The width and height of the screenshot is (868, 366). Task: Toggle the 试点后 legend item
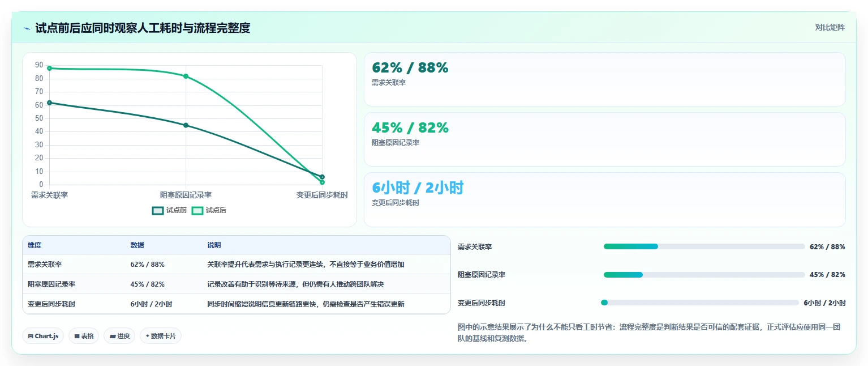tap(209, 210)
